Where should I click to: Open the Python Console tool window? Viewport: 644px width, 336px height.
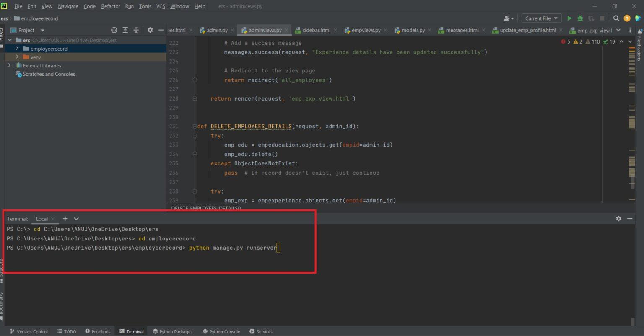[x=221, y=331]
